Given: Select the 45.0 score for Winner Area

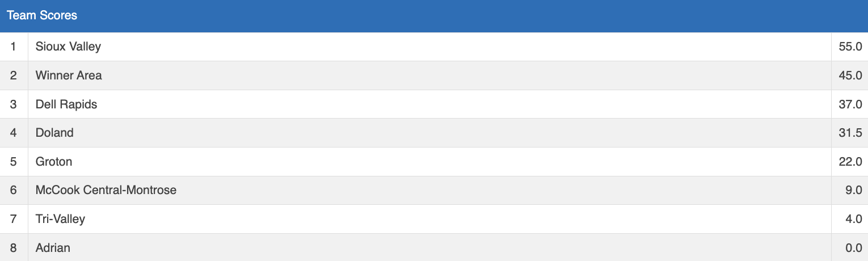Looking at the screenshot, I should 850,75.
